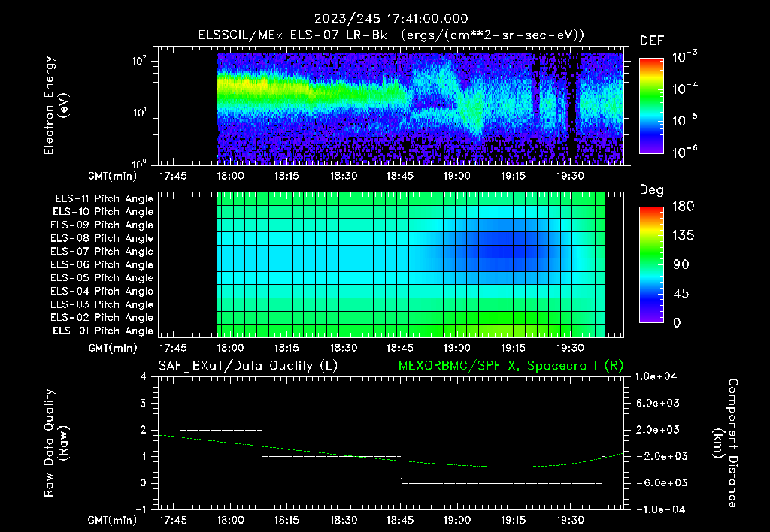Viewport: 770px width, 532px height.
Task: Click the DEF rainbow color bar
Action: (x=652, y=106)
